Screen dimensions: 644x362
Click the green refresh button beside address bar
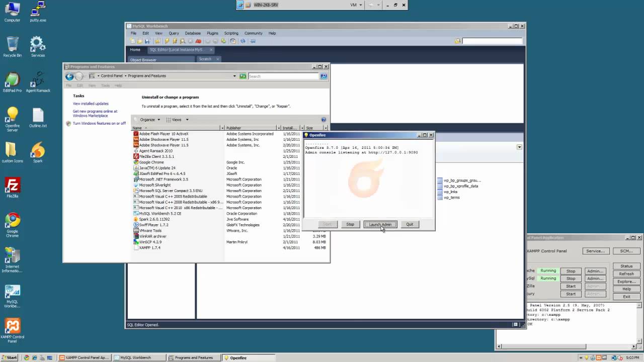point(243,76)
